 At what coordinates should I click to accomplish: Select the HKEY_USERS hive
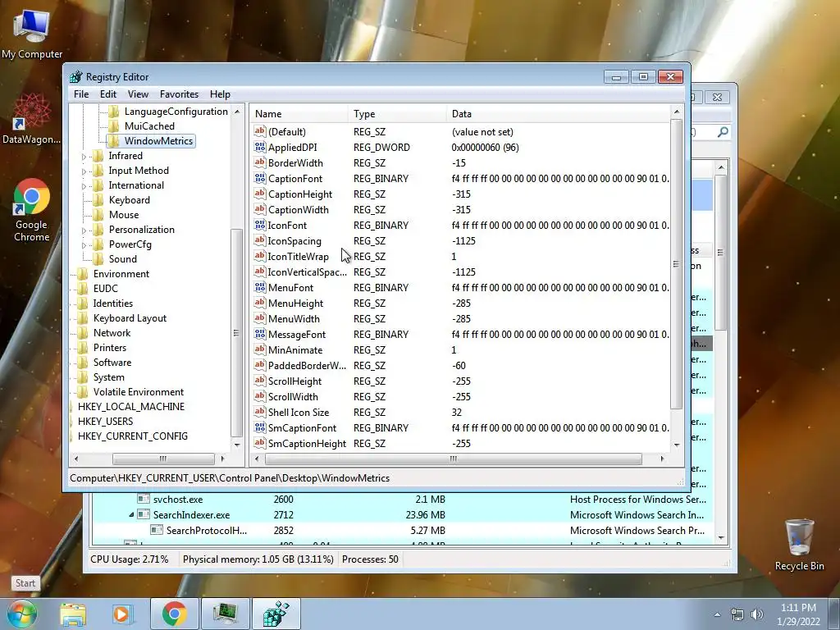click(106, 421)
